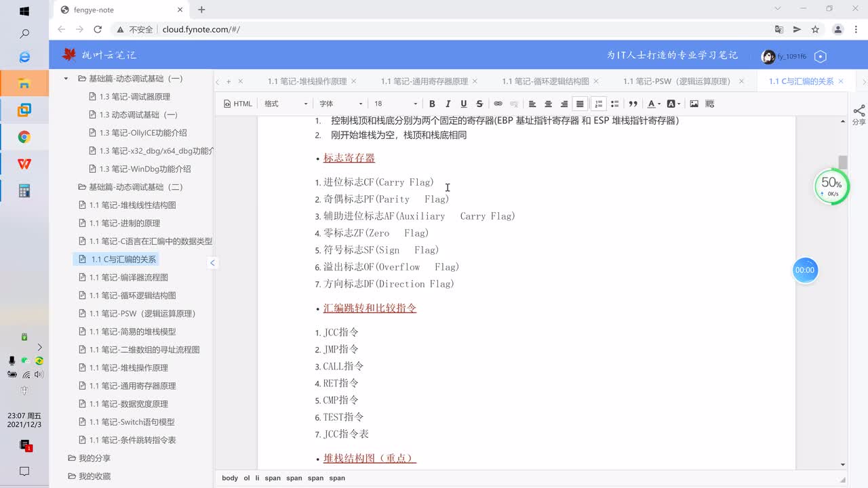The height and width of the screenshot is (488, 868).
Task: Open calculator from the taskbar
Action: pos(24,191)
